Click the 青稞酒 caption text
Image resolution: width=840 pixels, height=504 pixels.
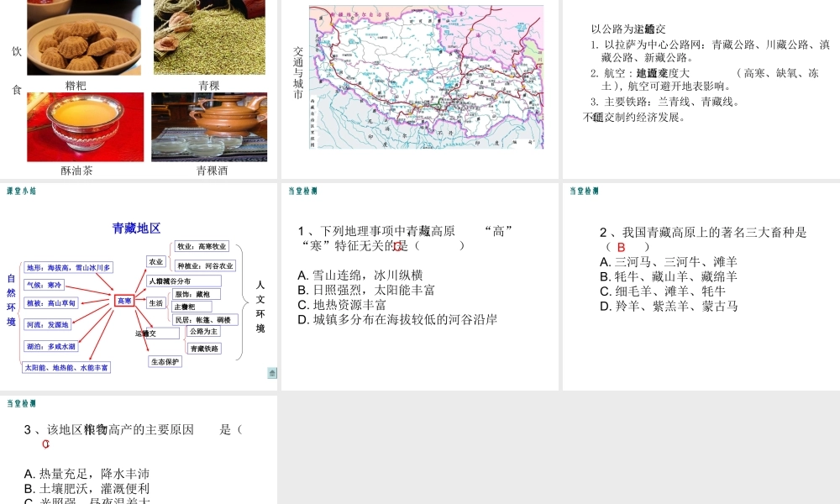click(213, 171)
